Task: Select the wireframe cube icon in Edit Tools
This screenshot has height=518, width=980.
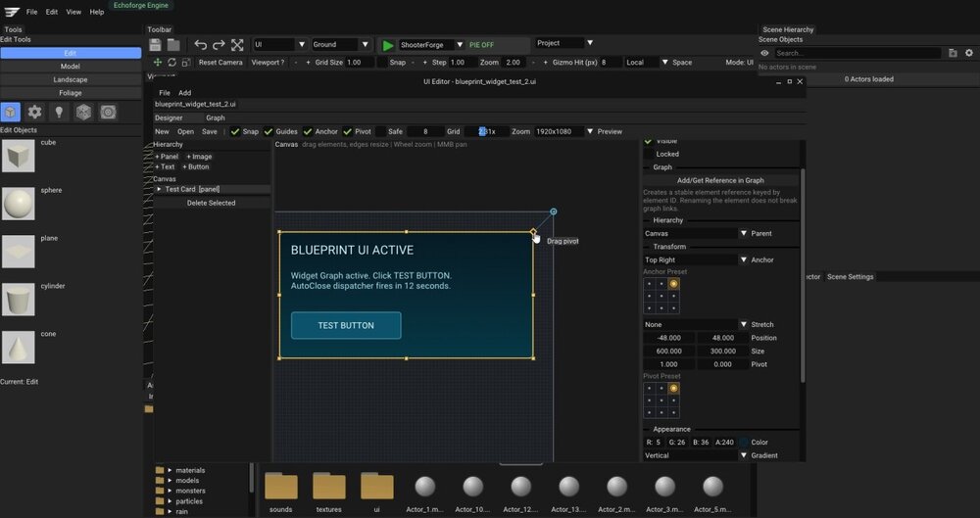Action: click(83, 112)
